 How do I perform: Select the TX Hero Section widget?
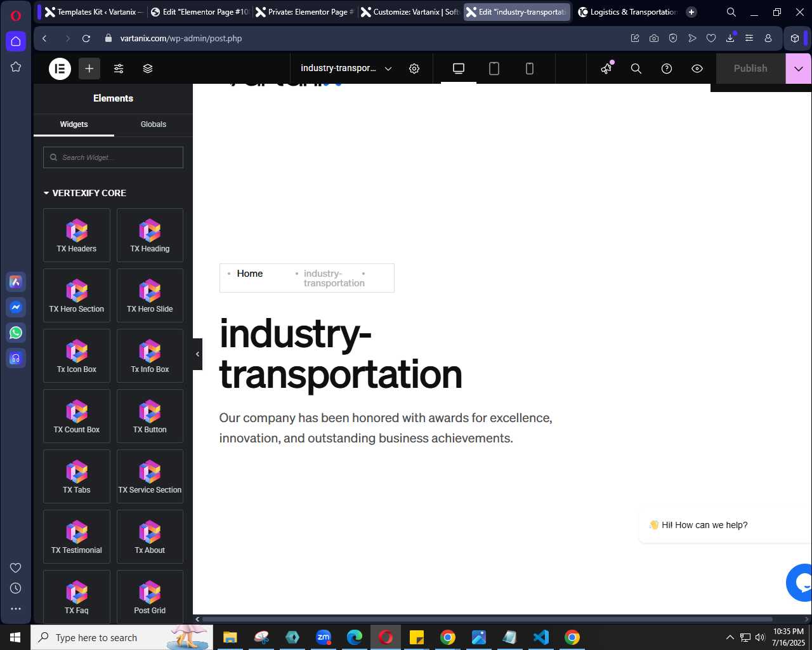(77, 296)
